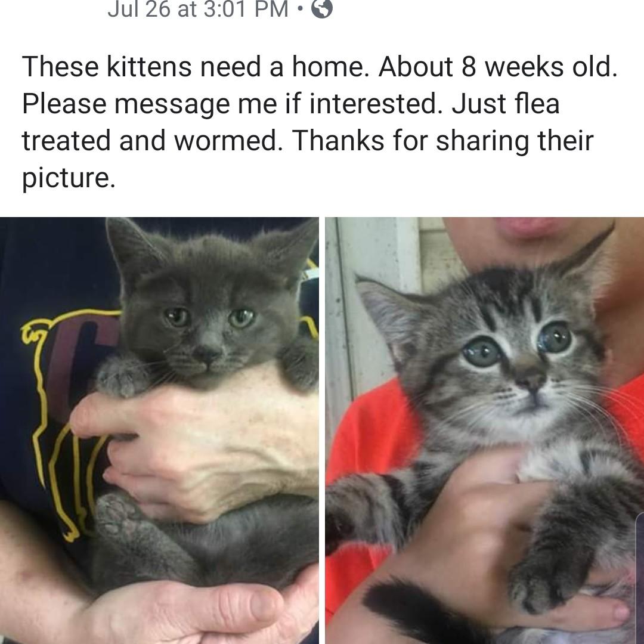Tap the words "Thanks for sharing their"
Screen dimensions: 644x644
coord(442,141)
